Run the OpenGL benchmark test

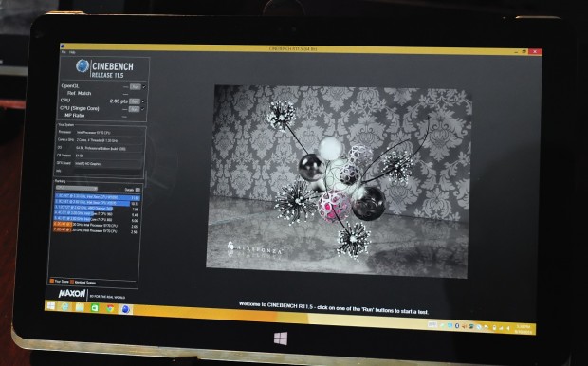pyautogui.click(x=136, y=86)
